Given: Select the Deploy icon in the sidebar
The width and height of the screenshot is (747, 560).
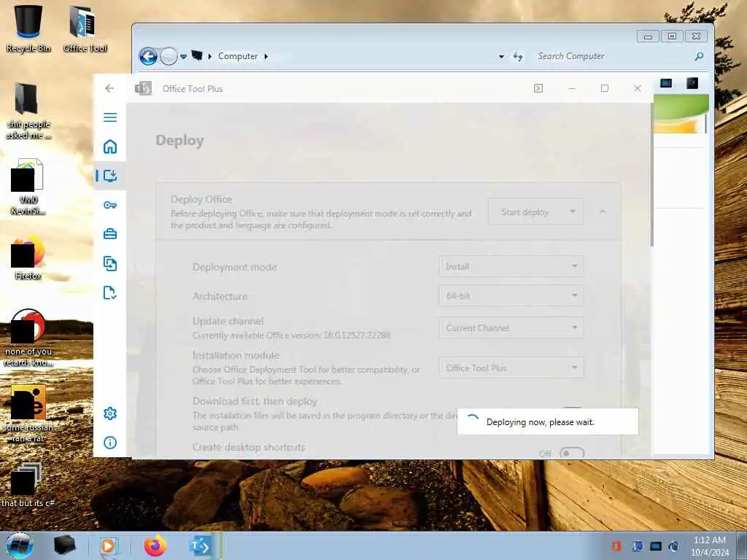Looking at the screenshot, I should (x=110, y=176).
